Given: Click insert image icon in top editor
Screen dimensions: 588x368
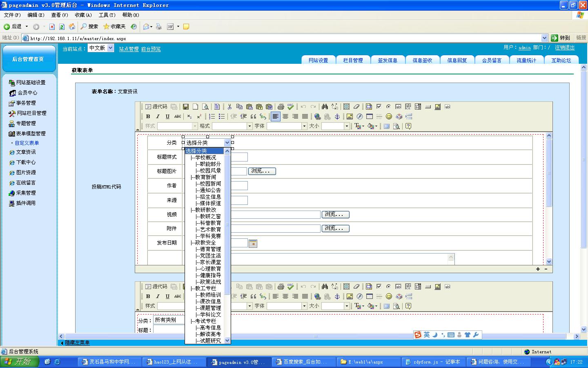Looking at the screenshot, I should click(x=350, y=117).
